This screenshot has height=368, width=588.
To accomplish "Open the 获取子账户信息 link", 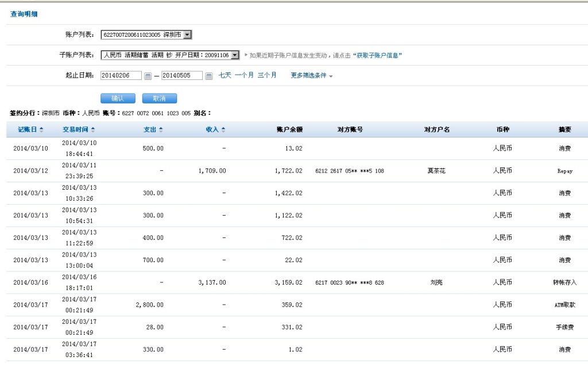I will [377, 55].
